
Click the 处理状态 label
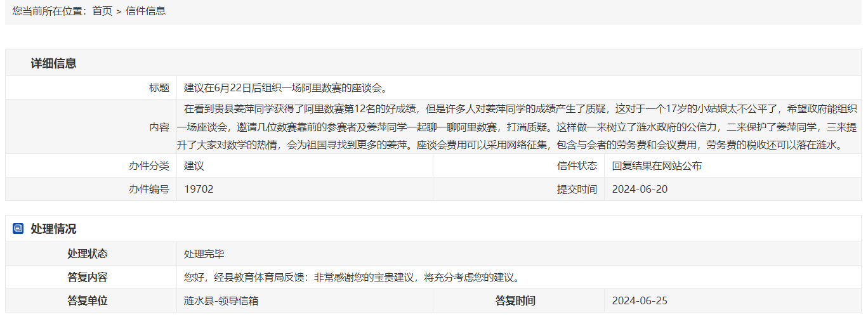click(88, 254)
